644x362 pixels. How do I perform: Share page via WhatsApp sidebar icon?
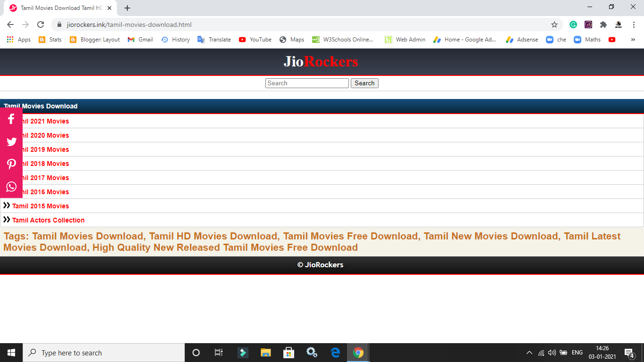point(11,187)
